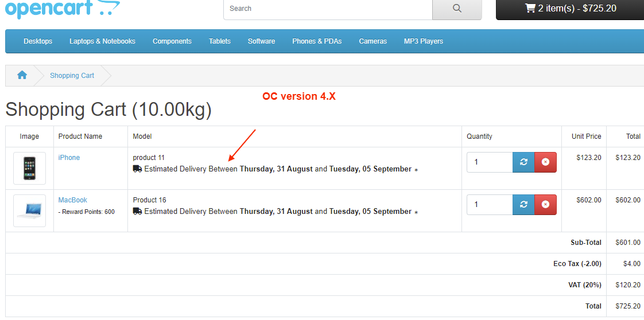Click the MacBook product thumbnail
Screen dimensions: 644x320
pos(30,210)
